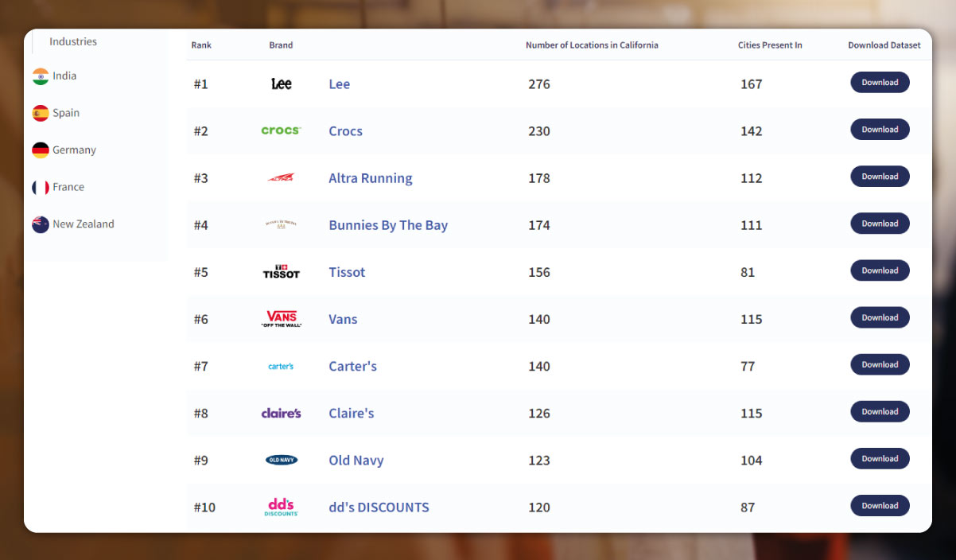Download the Vans dataset
956x560 pixels.
[880, 317]
